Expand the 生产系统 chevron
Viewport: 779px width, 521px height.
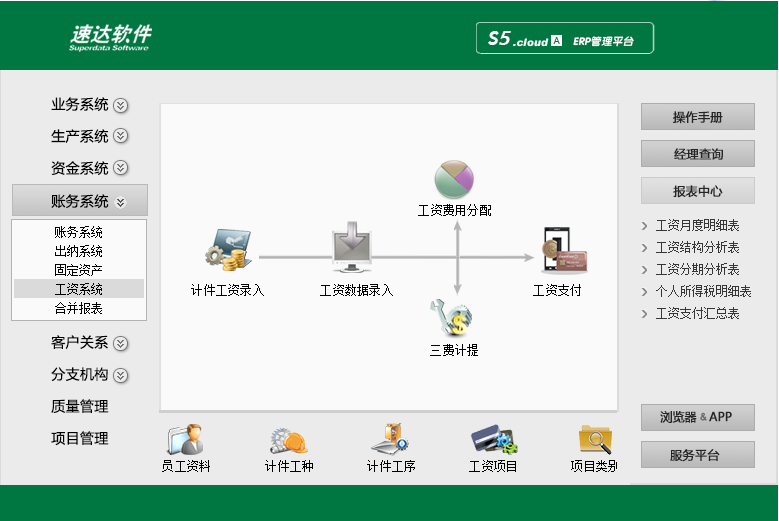pyautogui.click(x=120, y=136)
